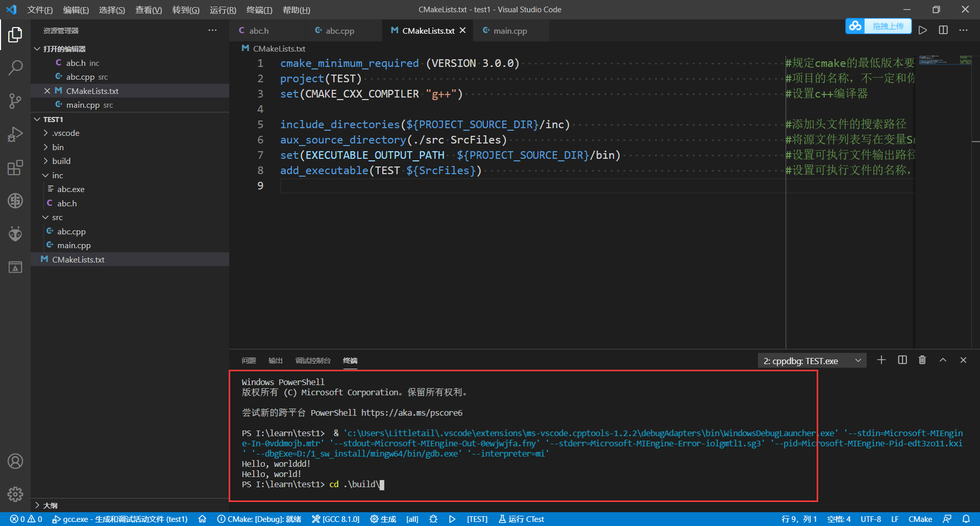Expand the 大纲 outline section
Image resolution: width=980 pixels, height=526 pixels.
130,505
